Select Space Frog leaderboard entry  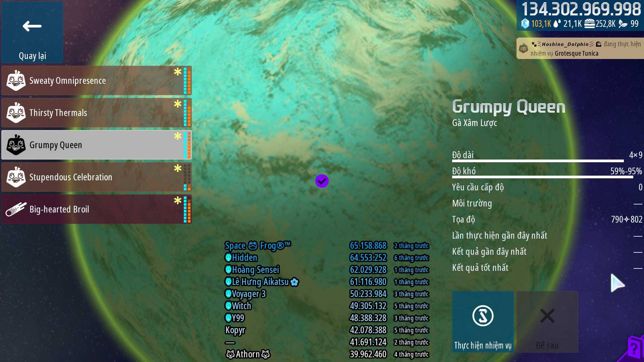tap(327, 246)
